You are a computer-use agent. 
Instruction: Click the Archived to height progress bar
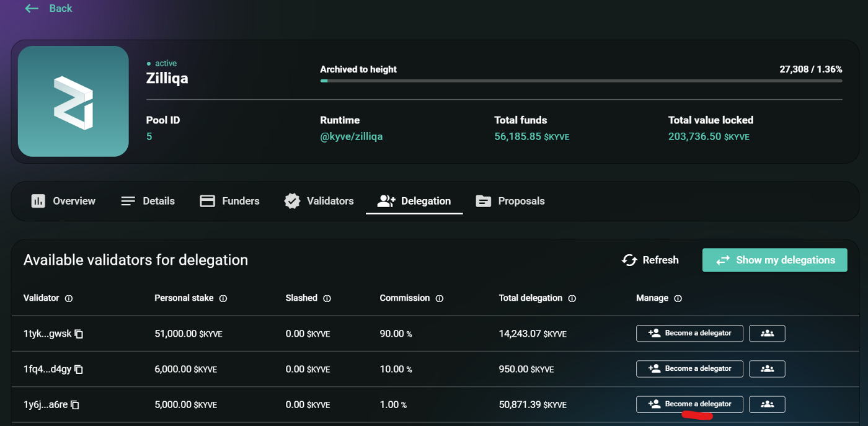[581, 81]
